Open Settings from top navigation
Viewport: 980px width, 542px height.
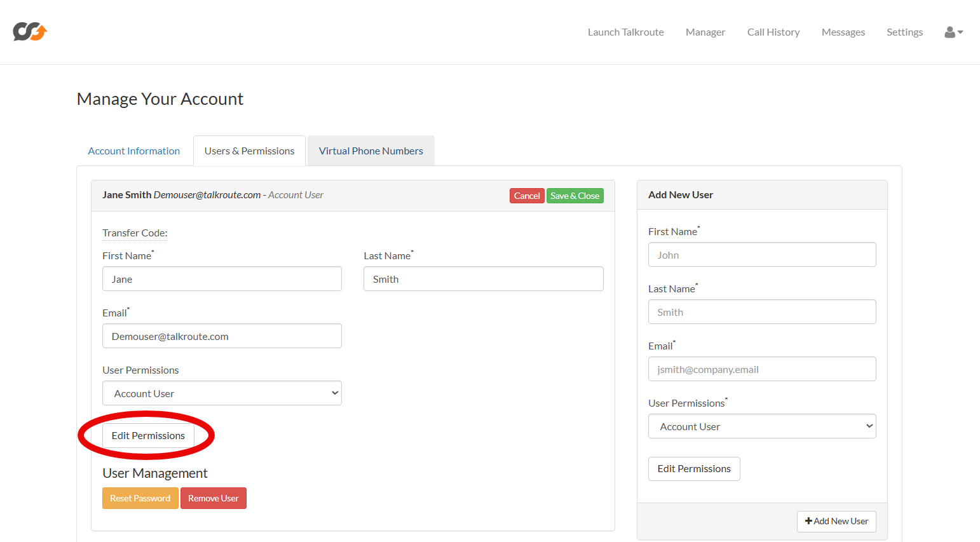[x=904, y=32]
